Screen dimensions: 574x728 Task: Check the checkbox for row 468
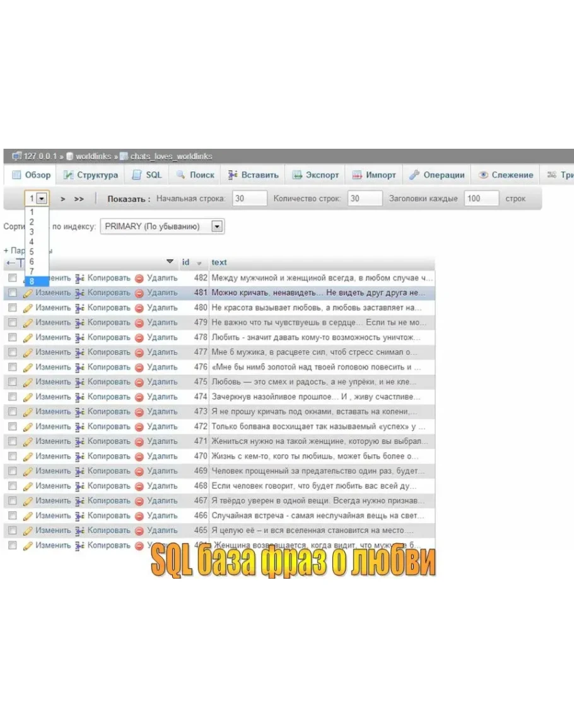(12, 486)
